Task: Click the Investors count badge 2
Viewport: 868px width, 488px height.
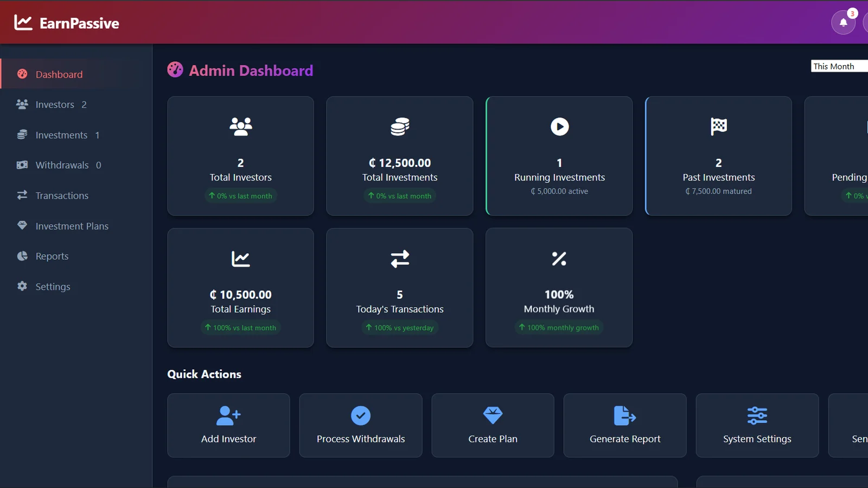Action: [x=84, y=105]
